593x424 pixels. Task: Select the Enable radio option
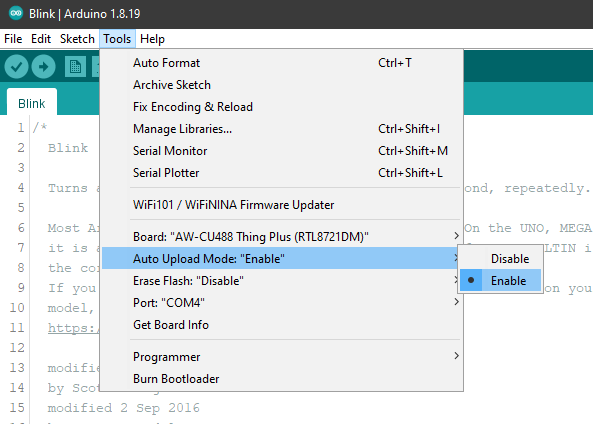(x=500, y=281)
